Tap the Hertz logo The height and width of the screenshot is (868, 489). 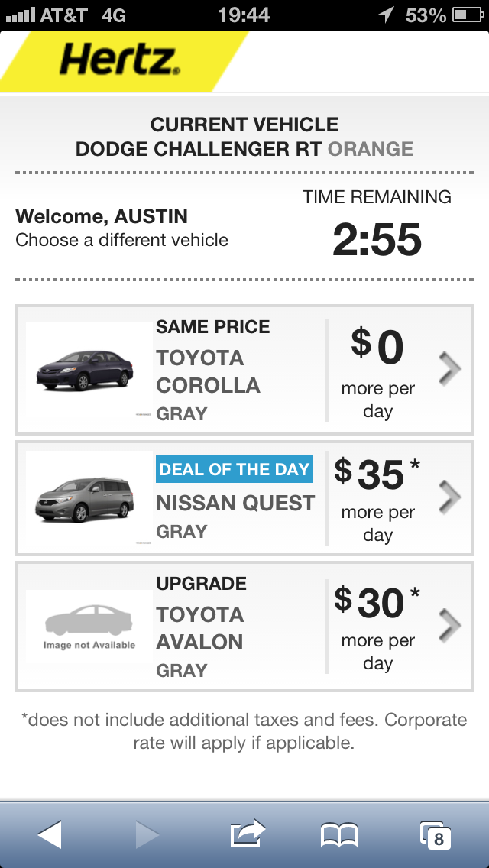[120, 60]
